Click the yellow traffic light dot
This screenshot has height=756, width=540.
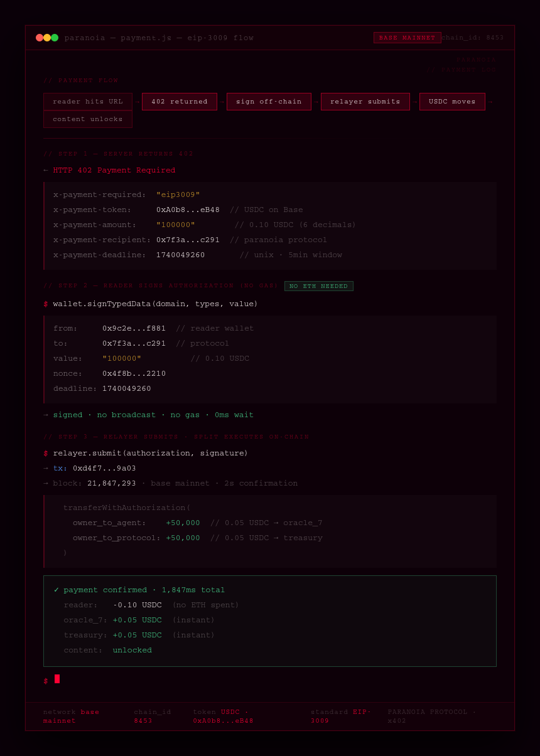(x=46, y=37)
